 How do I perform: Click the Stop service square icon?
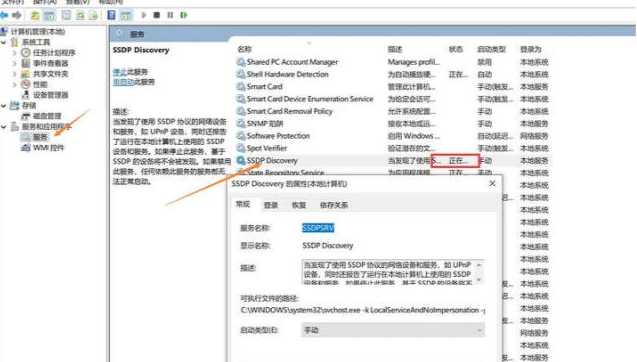pos(156,15)
